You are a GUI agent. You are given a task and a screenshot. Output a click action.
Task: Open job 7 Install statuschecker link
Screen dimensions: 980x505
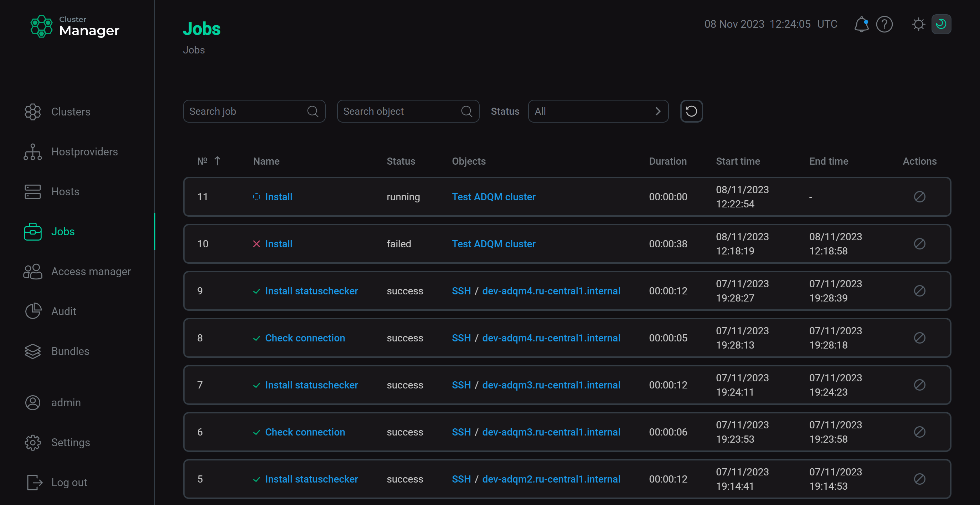(x=311, y=385)
